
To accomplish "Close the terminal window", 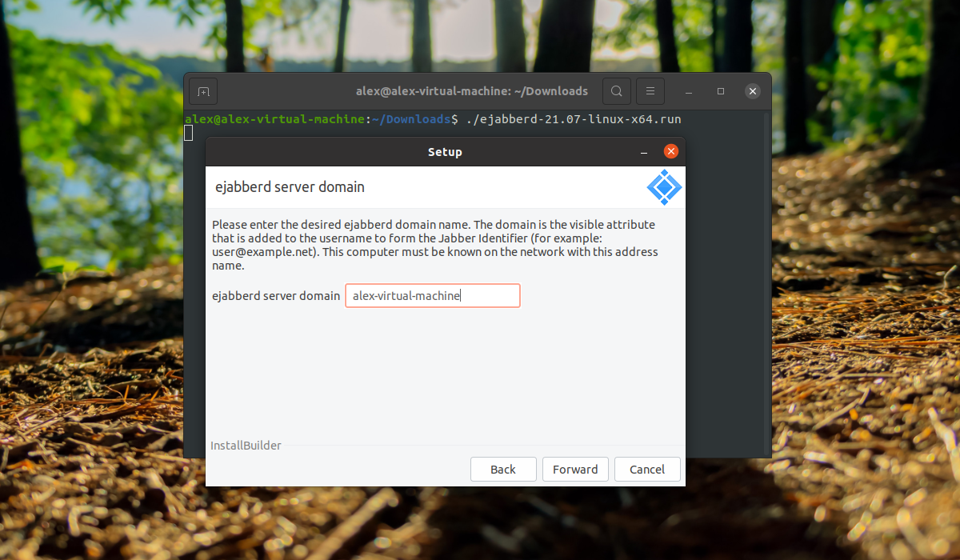I will (x=752, y=91).
